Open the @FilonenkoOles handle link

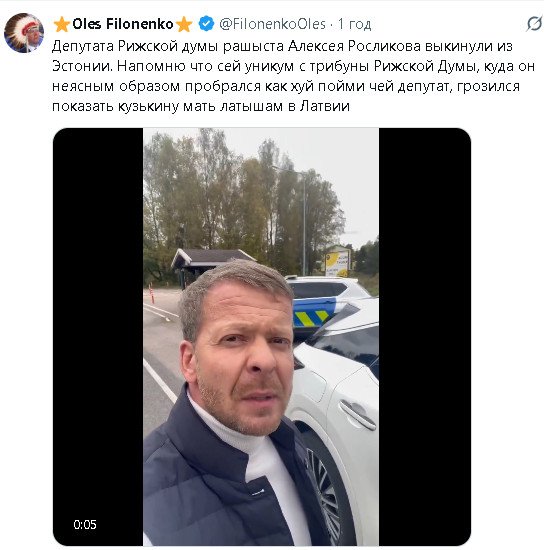tap(273, 24)
